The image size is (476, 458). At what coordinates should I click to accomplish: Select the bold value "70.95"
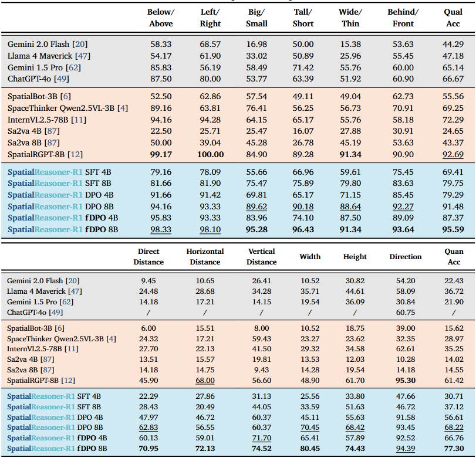148,449
